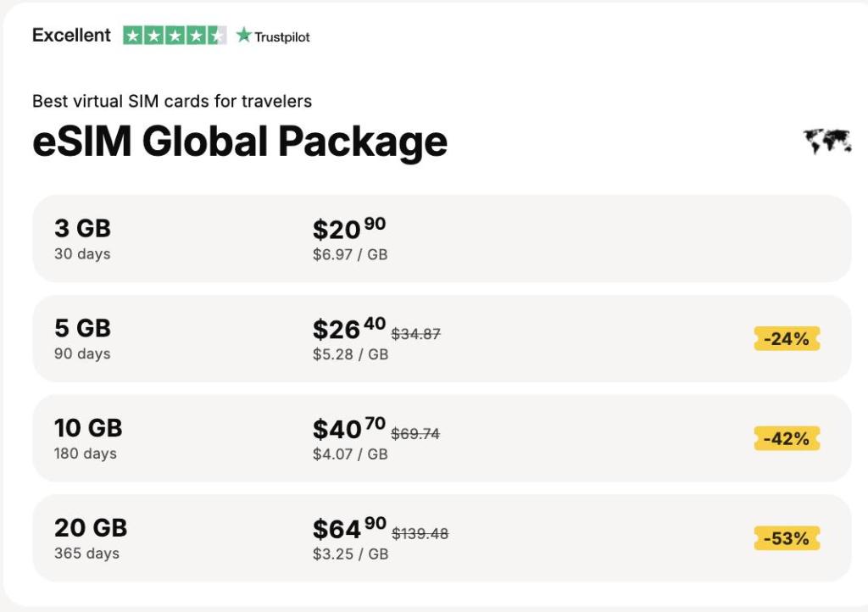Screen dimensions: 868x612
Task: Click the Trustpilot star logo
Action: tap(244, 36)
